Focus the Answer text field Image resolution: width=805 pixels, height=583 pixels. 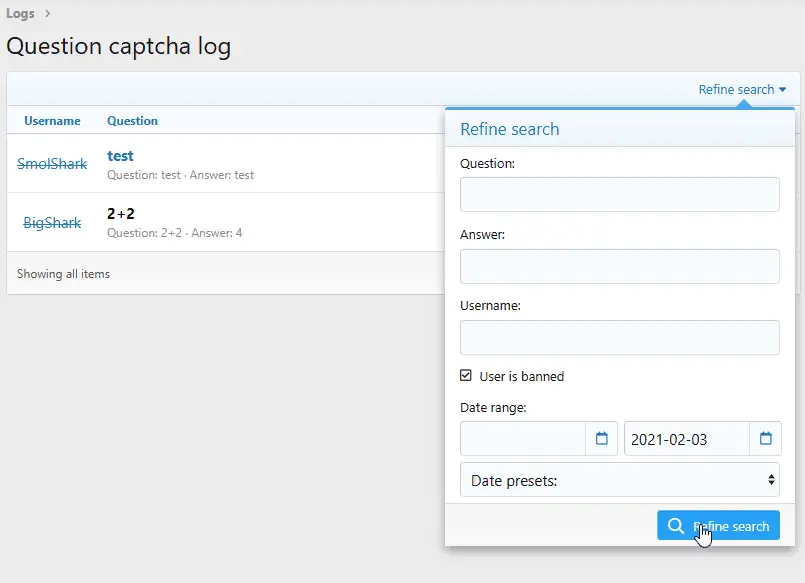[619, 266]
